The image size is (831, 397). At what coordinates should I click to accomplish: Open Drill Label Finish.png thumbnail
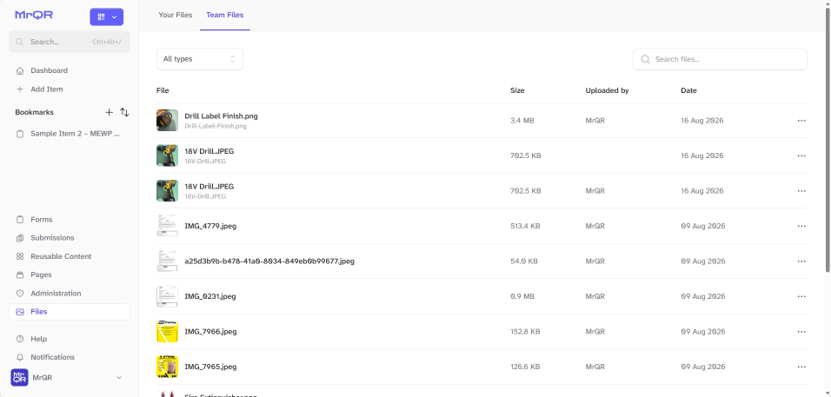point(167,120)
